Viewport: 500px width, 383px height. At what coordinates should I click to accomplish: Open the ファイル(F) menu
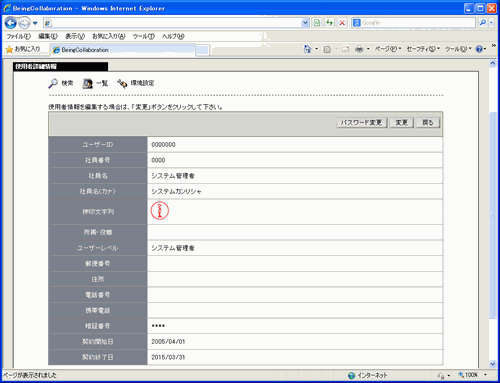19,36
